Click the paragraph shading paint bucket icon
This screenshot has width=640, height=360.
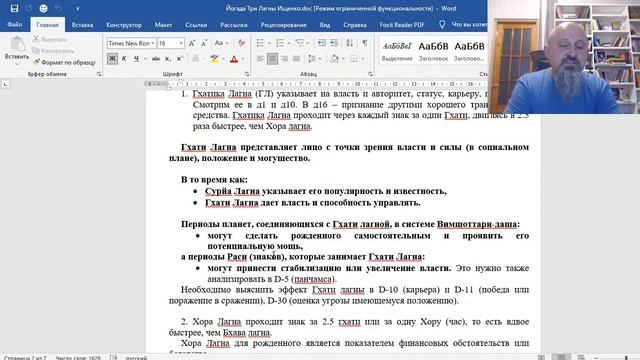coord(334,59)
